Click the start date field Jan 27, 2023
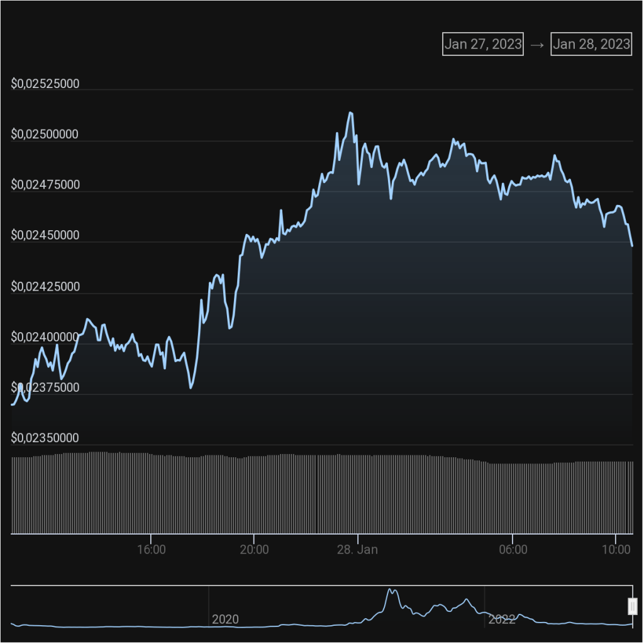This screenshot has width=644, height=644. click(482, 44)
